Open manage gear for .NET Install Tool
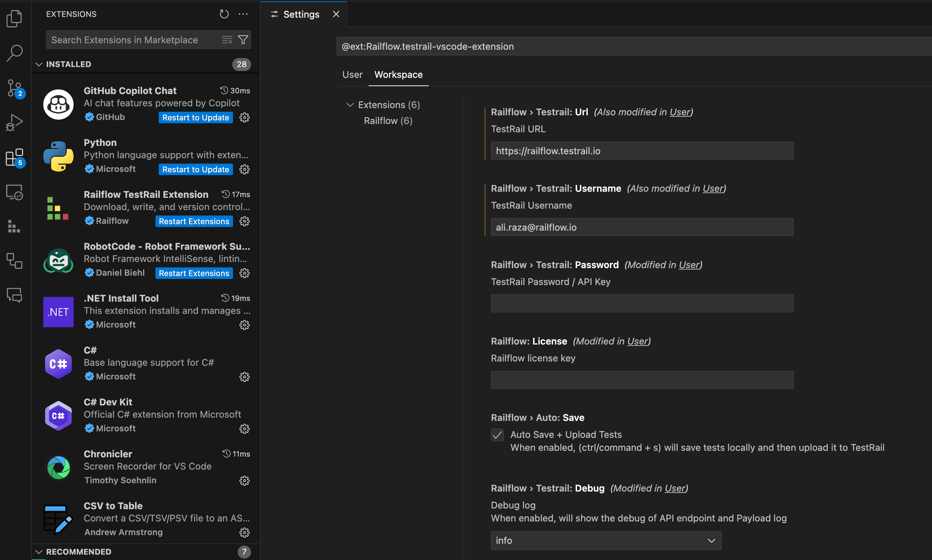Image resolution: width=932 pixels, height=560 pixels. click(x=244, y=325)
